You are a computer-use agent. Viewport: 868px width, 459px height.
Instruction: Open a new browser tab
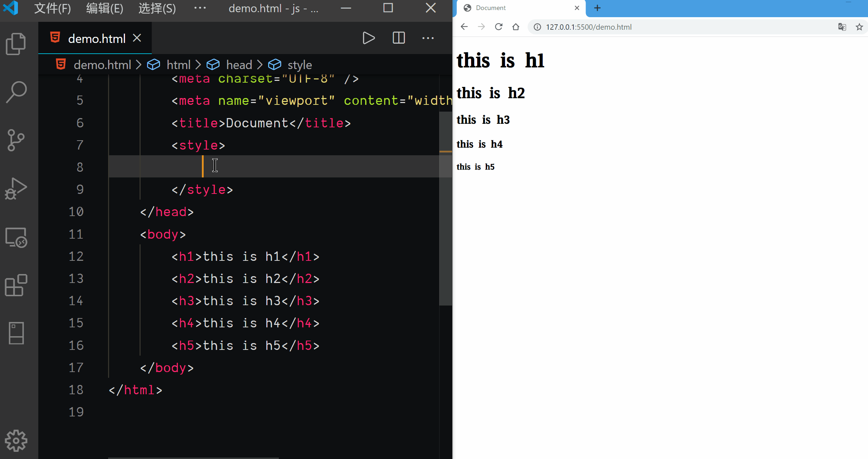pos(597,8)
